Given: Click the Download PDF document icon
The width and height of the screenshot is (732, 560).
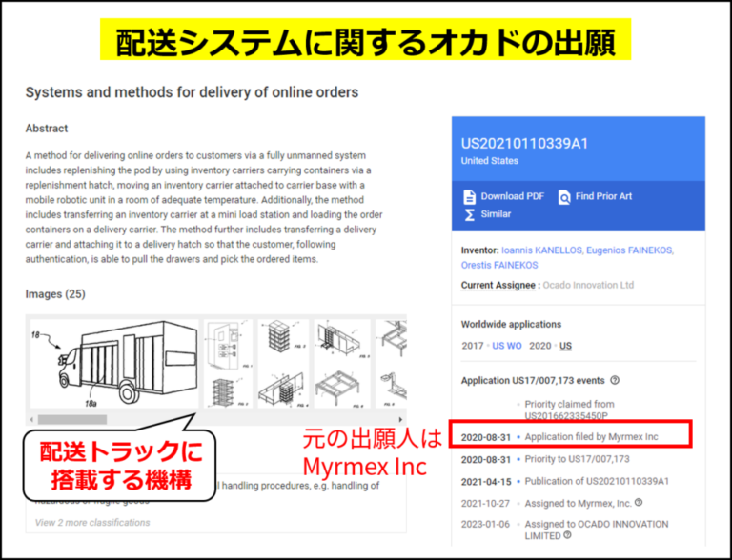Looking at the screenshot, I should (469, 196).
